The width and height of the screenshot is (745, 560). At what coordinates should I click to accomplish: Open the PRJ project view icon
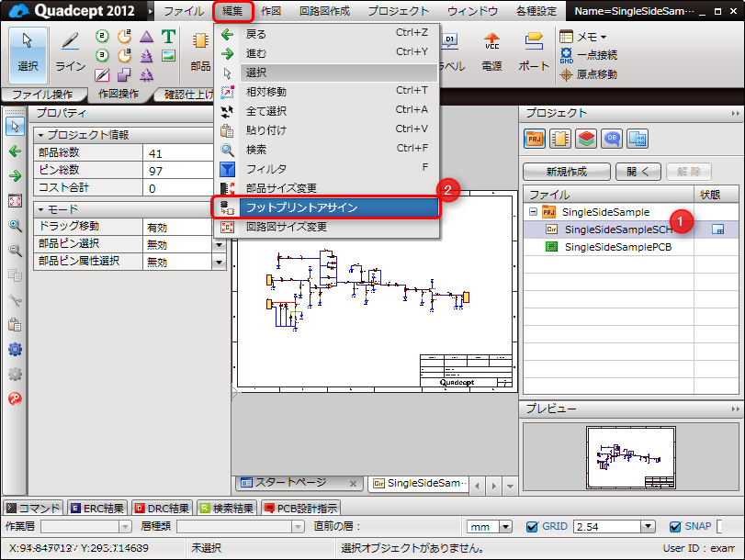point(535,140)
